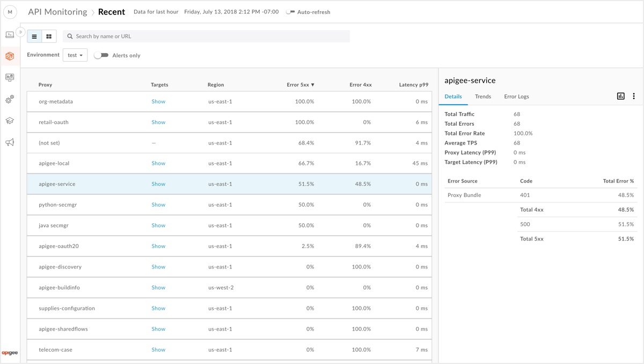Click the API Monitoring breadcrumb link
This screenshot has height=364, width=644.
pos(57,12)
